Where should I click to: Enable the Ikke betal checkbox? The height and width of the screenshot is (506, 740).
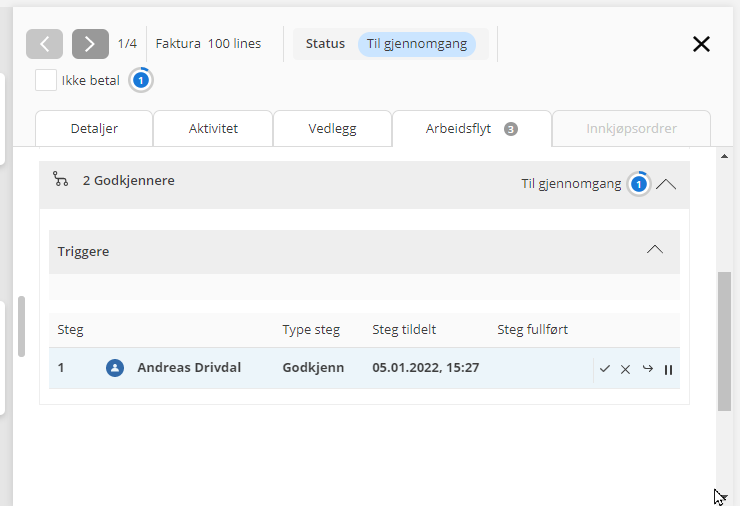point(45,80)
